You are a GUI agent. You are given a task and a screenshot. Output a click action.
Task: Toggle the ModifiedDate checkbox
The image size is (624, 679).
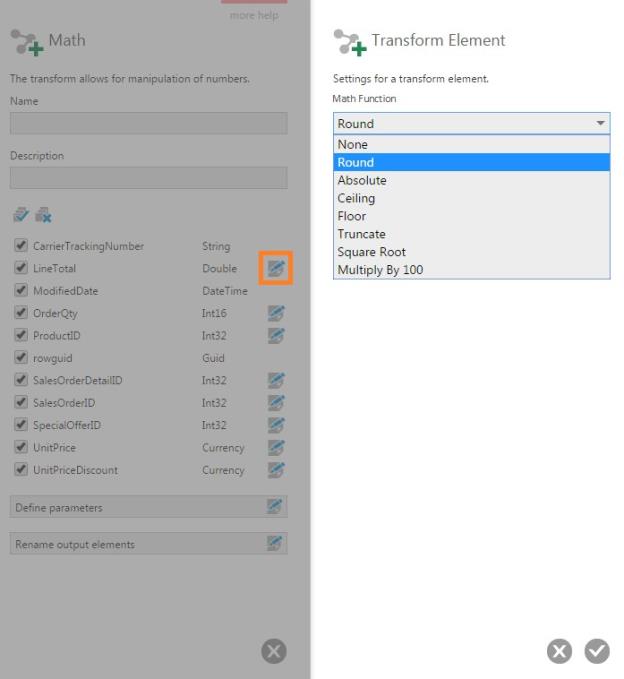tap(21, 291)
